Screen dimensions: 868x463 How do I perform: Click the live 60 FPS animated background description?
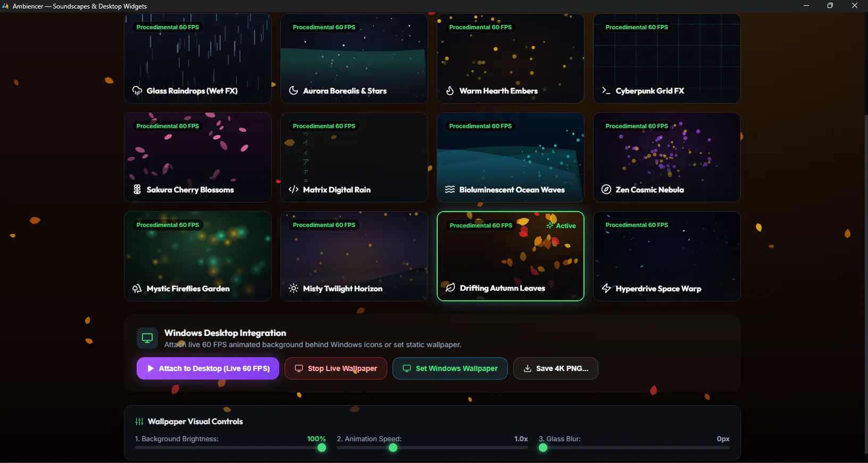pyautogui.click(x=313, y=344)
